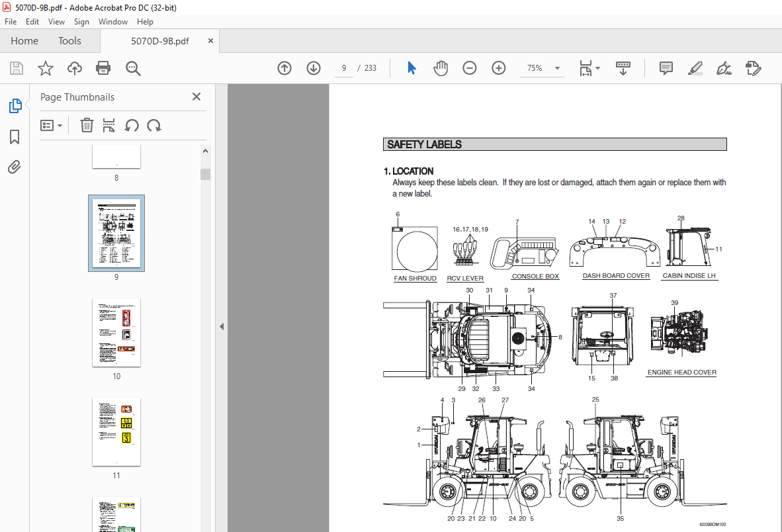Open the File menu
Viewport: 782px width, 532px height.
pyautogui.click(x=11, y=21)
